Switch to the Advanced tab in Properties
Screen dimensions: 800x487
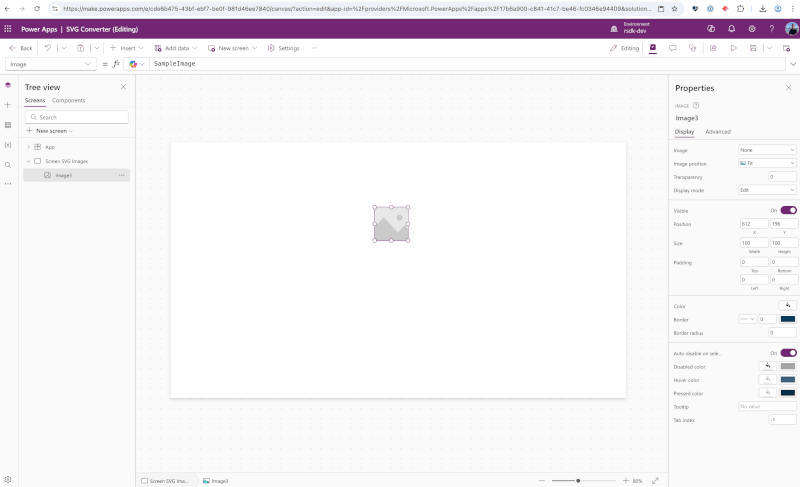pyautogui.click(x=717, y=132)
